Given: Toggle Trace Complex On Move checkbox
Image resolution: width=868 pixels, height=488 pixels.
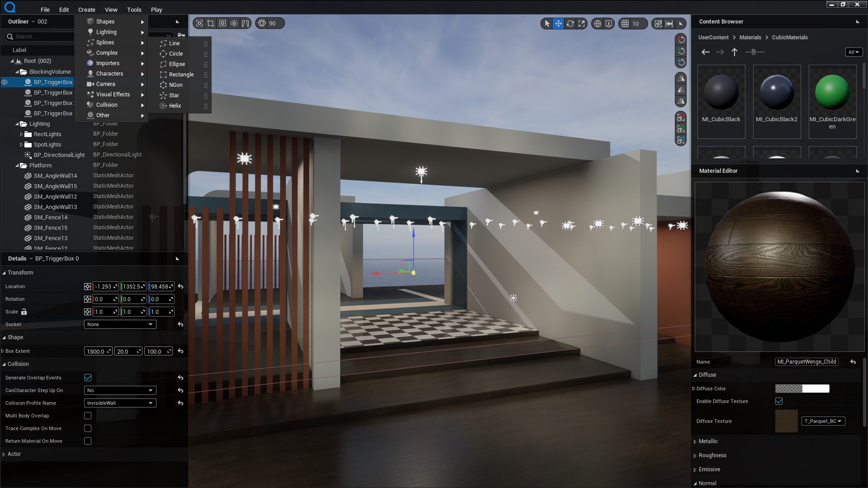Looking at the screenshot, I should (x=88, y=428).
